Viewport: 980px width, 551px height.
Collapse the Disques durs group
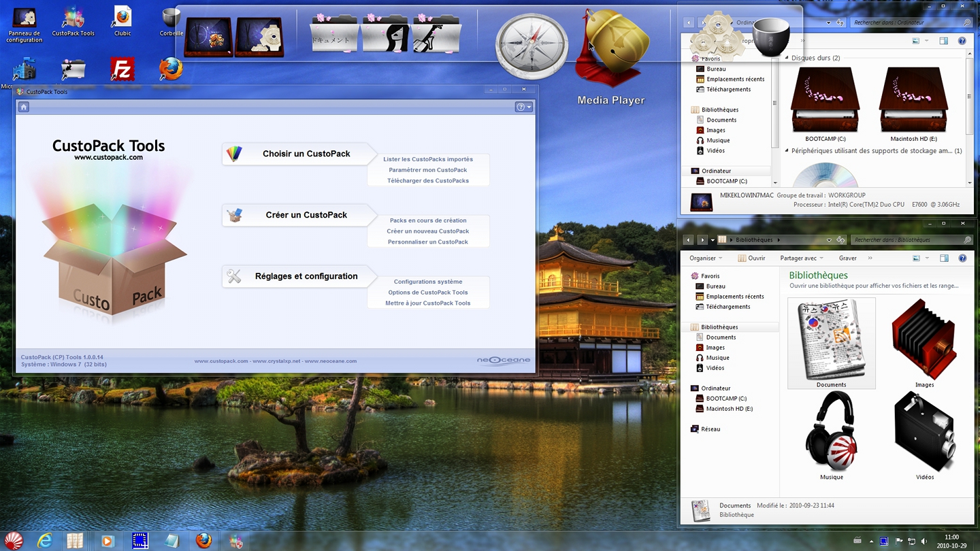pyautogui.click(x=787, y=59)
